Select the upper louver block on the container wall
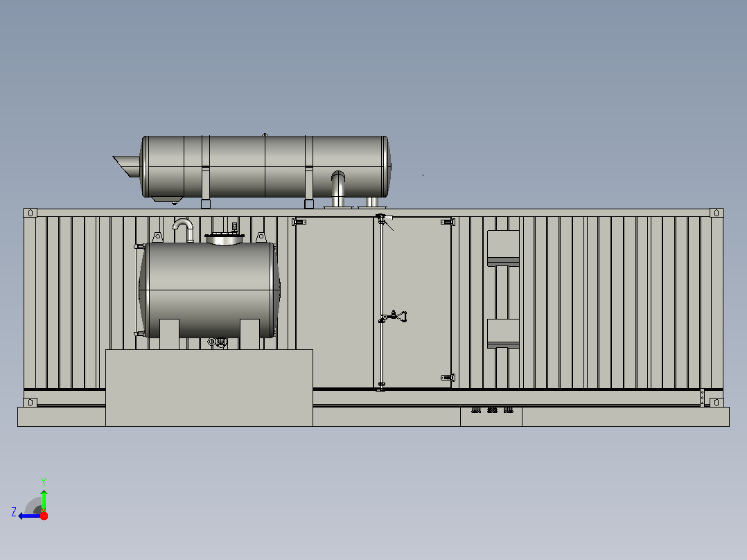This screenshot has width=747, height=560. pos(503,248)
